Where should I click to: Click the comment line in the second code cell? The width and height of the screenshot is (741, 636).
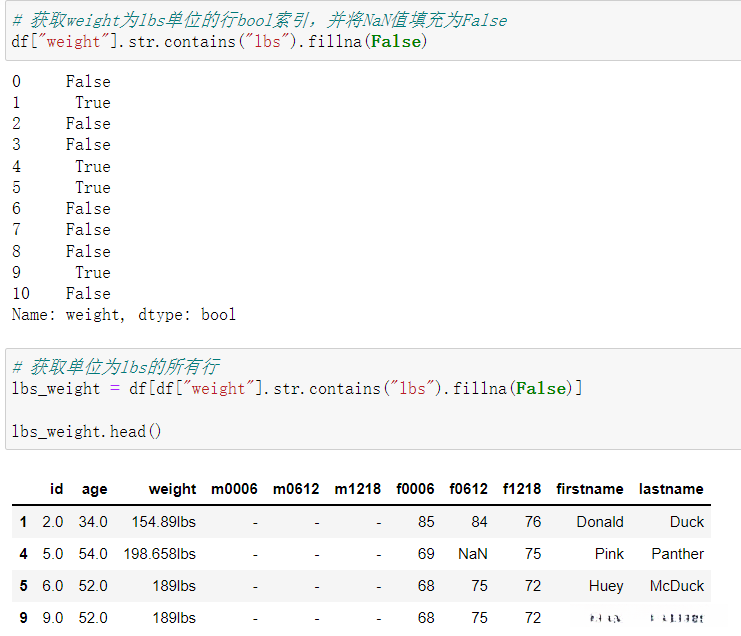116,367
